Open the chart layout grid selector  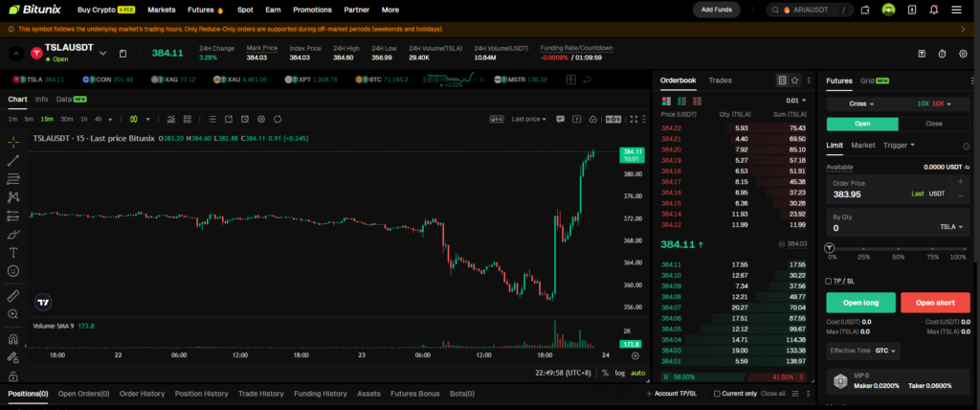(x=187, y=119)
